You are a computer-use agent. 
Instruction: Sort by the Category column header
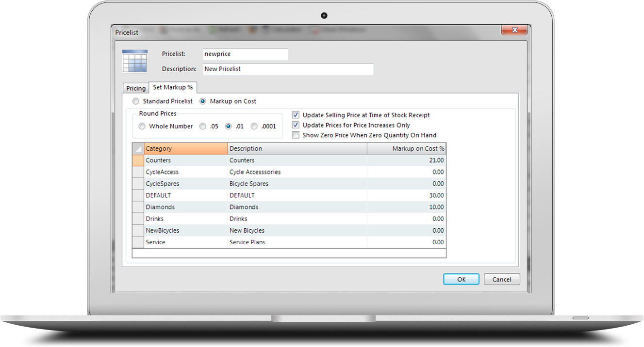(x=185, y=149)
